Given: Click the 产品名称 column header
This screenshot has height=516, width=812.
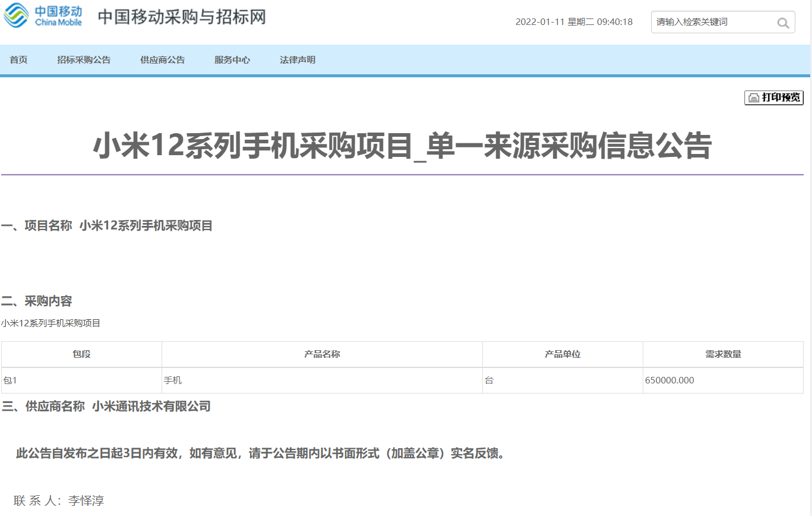Looking at the screenshot, I should [x=322, y=354].
